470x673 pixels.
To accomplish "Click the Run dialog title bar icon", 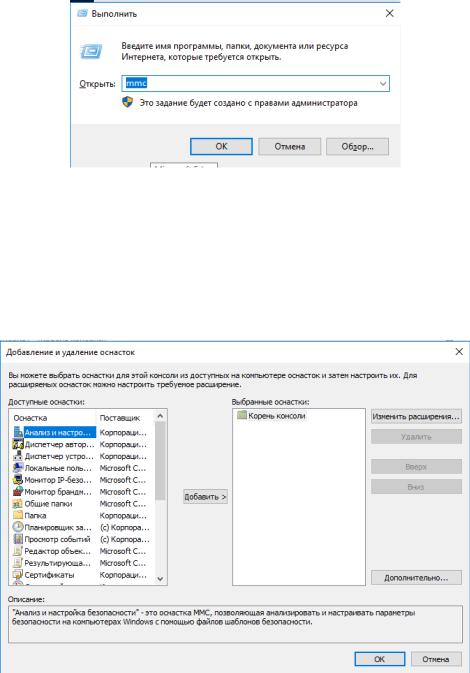I will click(x=82, y=14).
